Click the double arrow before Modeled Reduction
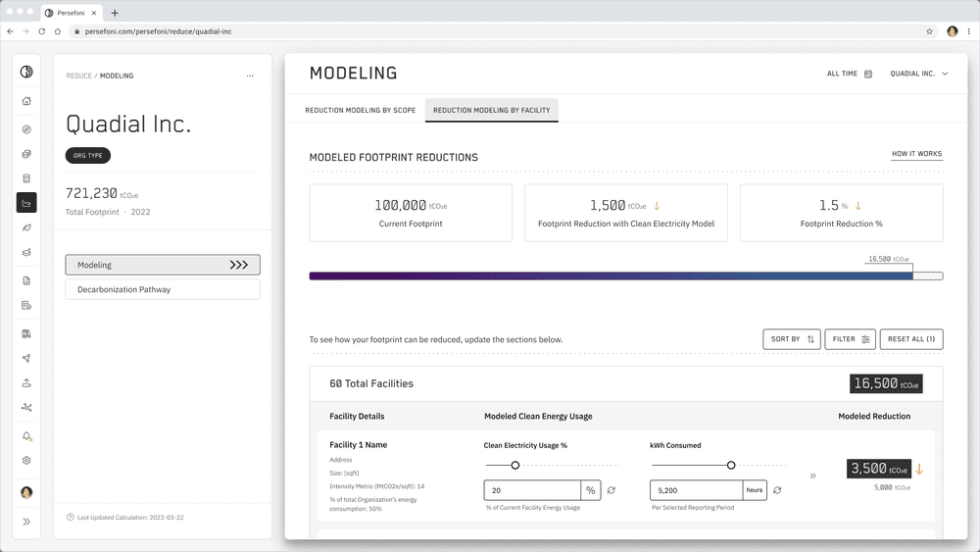The height and width of the screenshot is (552, 980). (813, 476)
